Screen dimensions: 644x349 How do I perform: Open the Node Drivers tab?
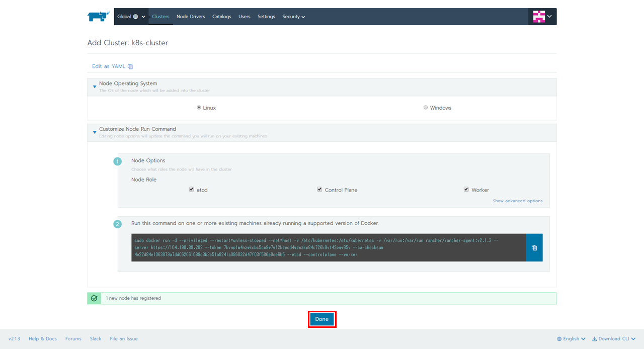click(191, 17)
